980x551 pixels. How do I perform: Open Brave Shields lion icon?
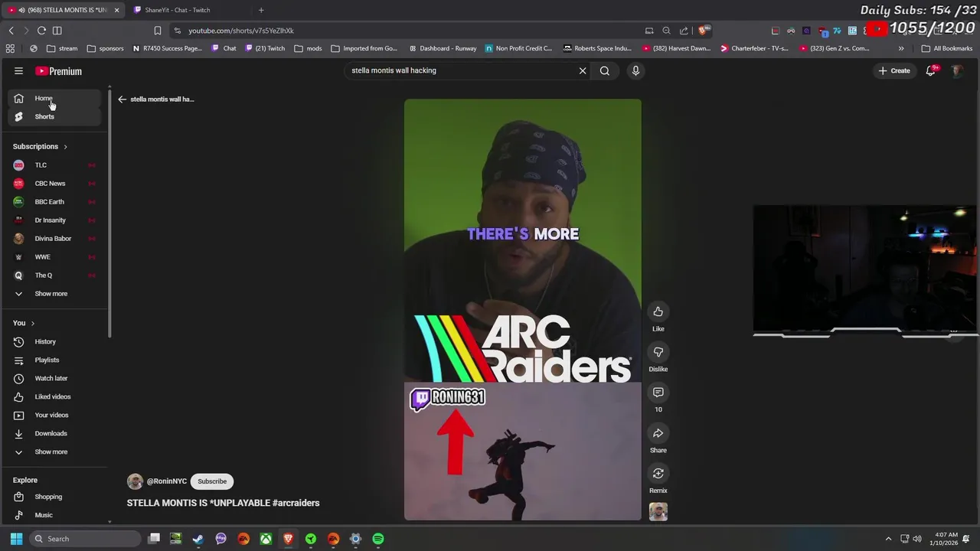pyautogui.click(x=703, y=31)
